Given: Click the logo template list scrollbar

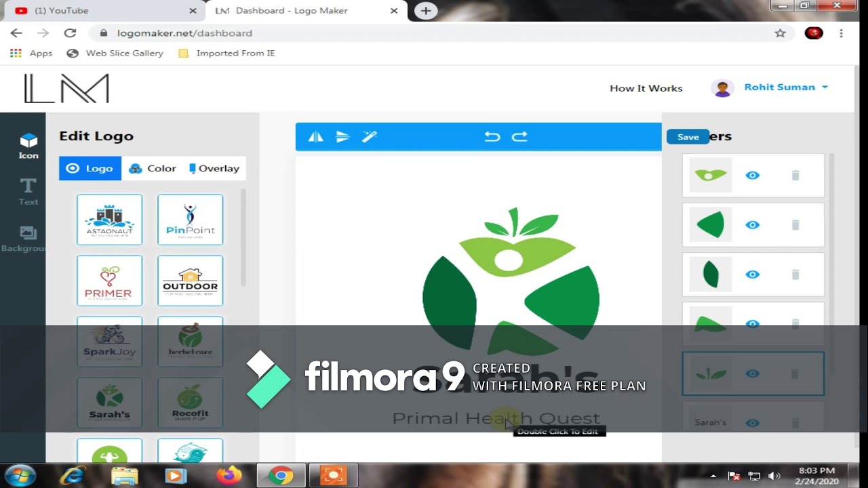Looking at the screenshot, I should click(243, 237).
